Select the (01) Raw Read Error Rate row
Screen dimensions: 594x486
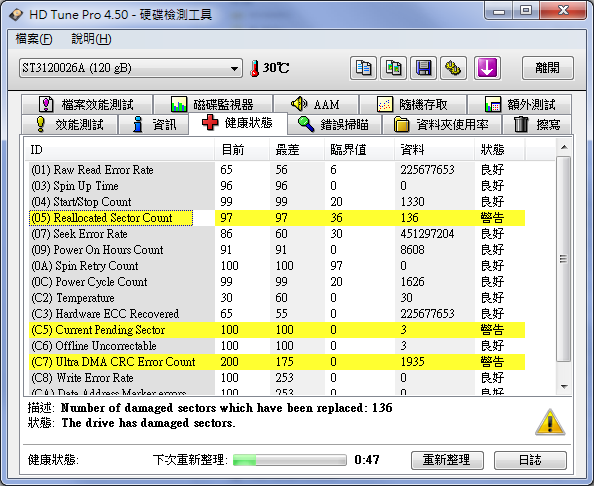[x=277, y=170]
